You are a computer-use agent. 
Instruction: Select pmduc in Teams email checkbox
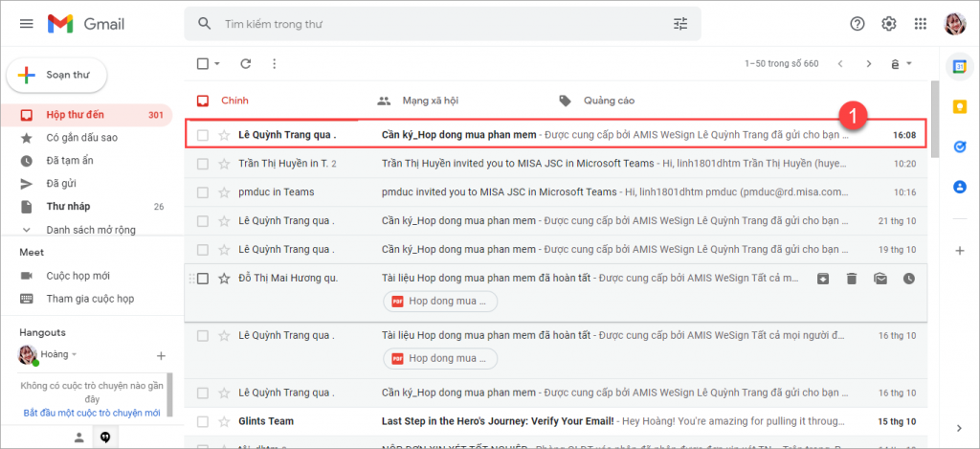click(203, 192)
